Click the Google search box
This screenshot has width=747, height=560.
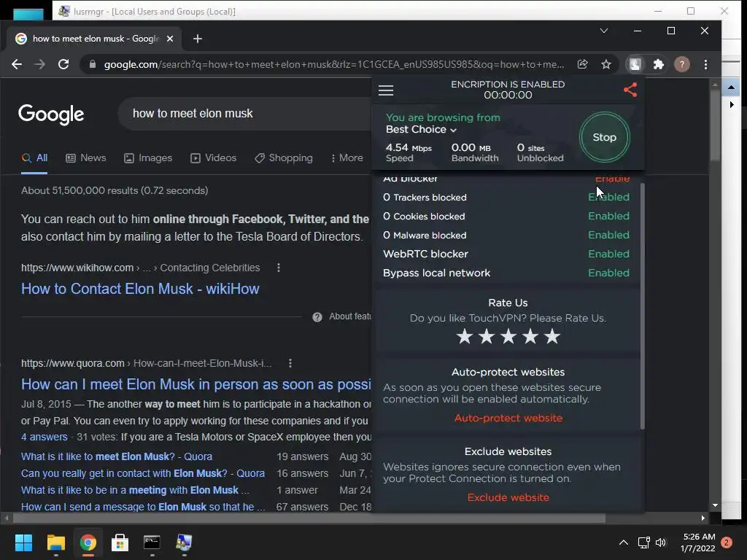tap(244, 113)
